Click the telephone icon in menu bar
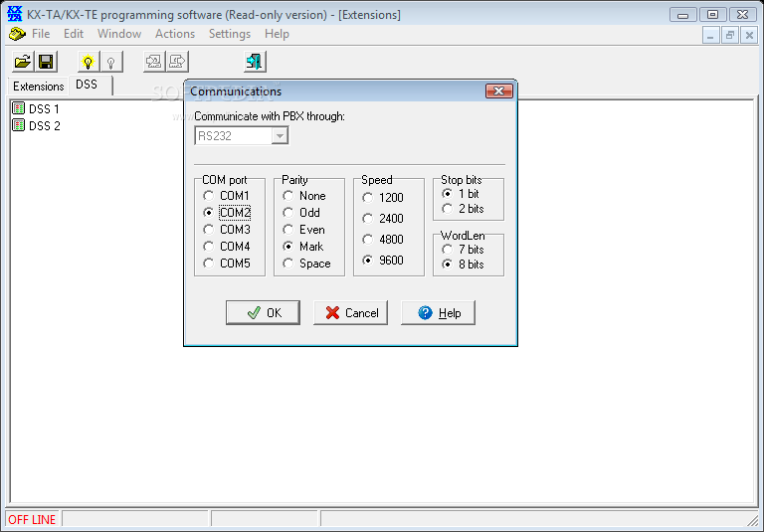The width and height of the screenshot is (764, 532). [17, 34]
